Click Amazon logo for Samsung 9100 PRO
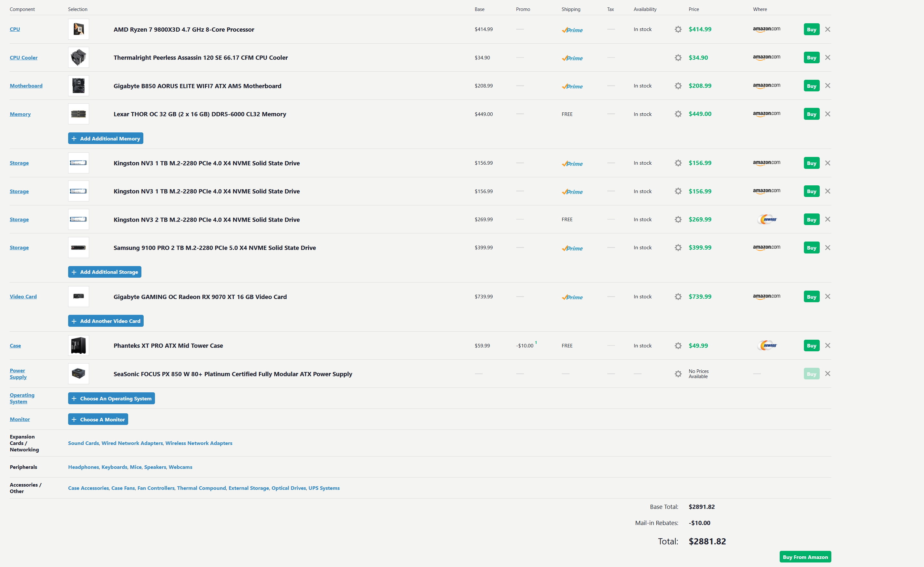This screenshot has height=567, width=924. (766, 248)
